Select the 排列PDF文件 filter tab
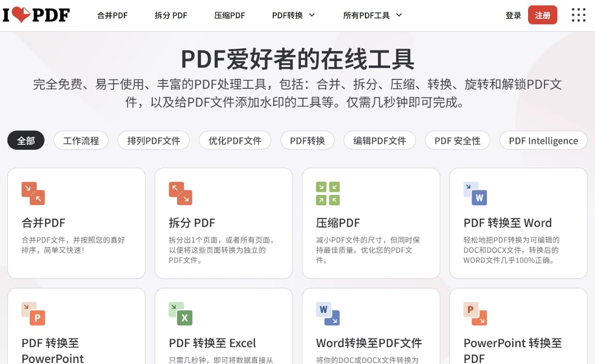Screen dimensions: 595x364 pyautogui.click(x=154, y=140)
